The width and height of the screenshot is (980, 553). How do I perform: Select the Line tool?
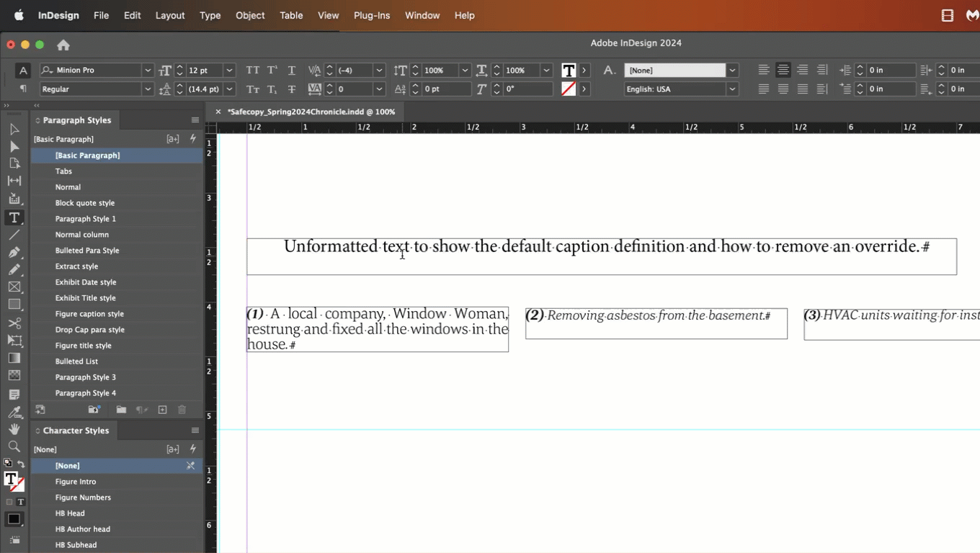click(14, 235)
